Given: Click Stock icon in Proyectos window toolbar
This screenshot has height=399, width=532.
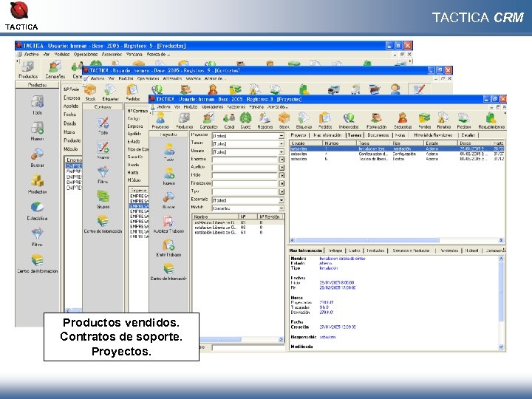Looking at the screenshot, I should tap(284, 120).
